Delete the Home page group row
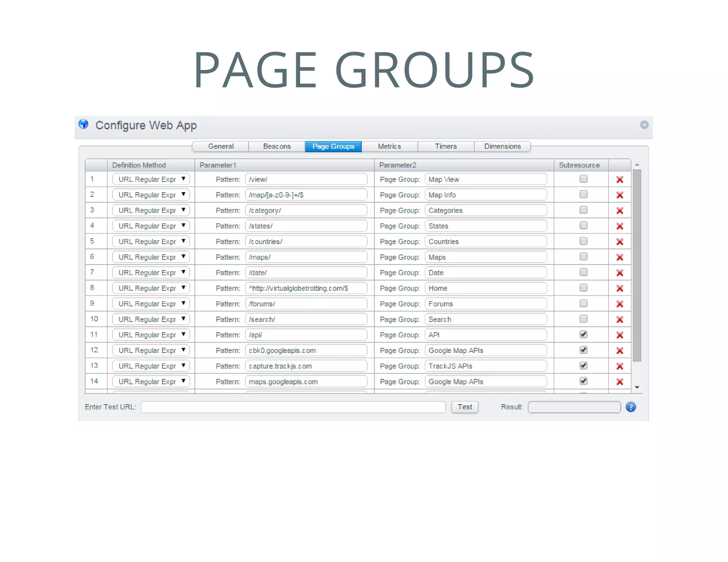Image resolution: width=728 pixels, height=562 pixels. click(x=620, y=288)
